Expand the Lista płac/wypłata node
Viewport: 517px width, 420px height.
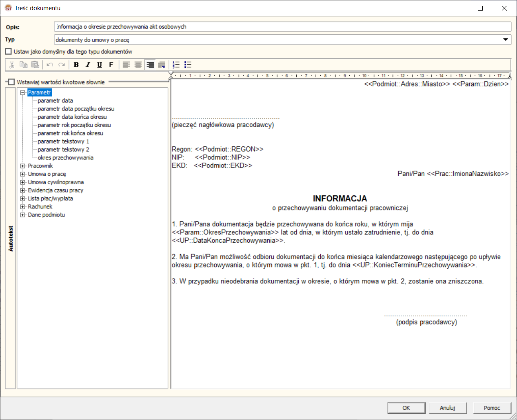[x=23, y=199]
